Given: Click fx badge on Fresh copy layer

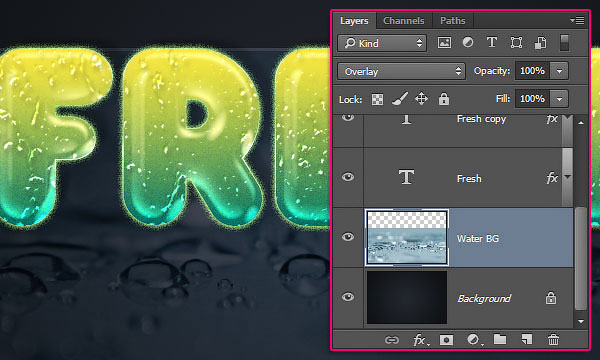Looking at the screenshot, I should [551, 119].
